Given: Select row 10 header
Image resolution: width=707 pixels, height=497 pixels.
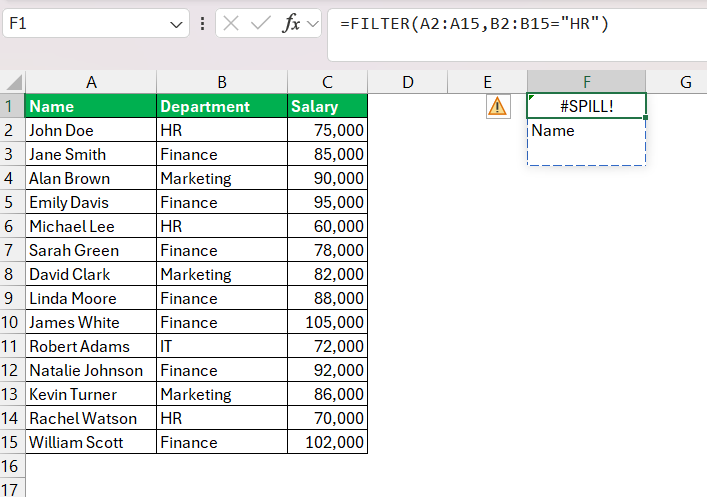Looking at the screenshot, I should click(x=12, y=322).
